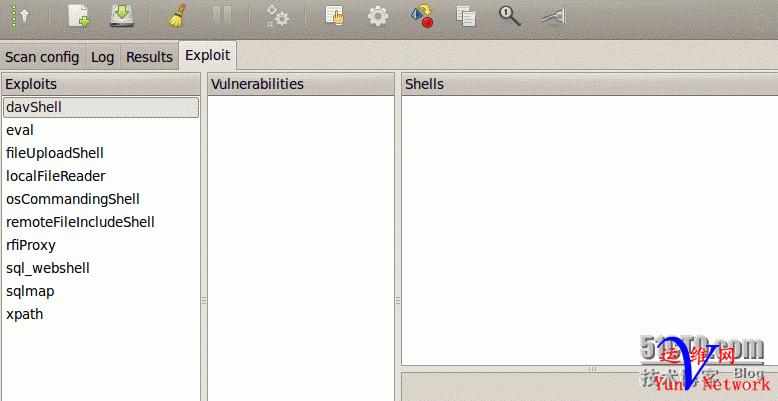Click the wizard up-arrow toolbar icon
Viewport: 778px width, 401px height.
pyautogui.click(x=20, y=16)
